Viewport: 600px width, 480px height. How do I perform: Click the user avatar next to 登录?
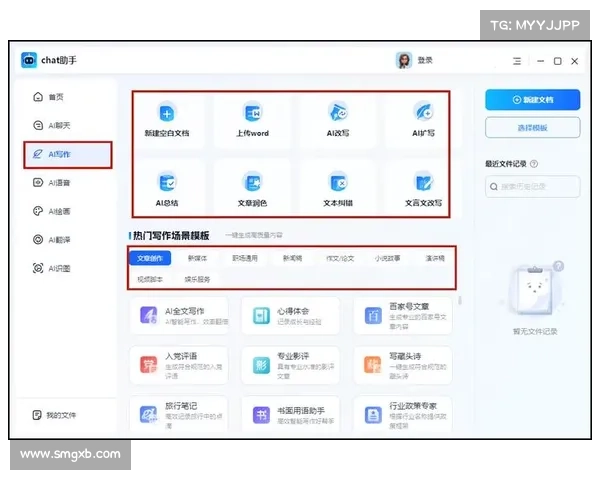[x=404, y=61]
